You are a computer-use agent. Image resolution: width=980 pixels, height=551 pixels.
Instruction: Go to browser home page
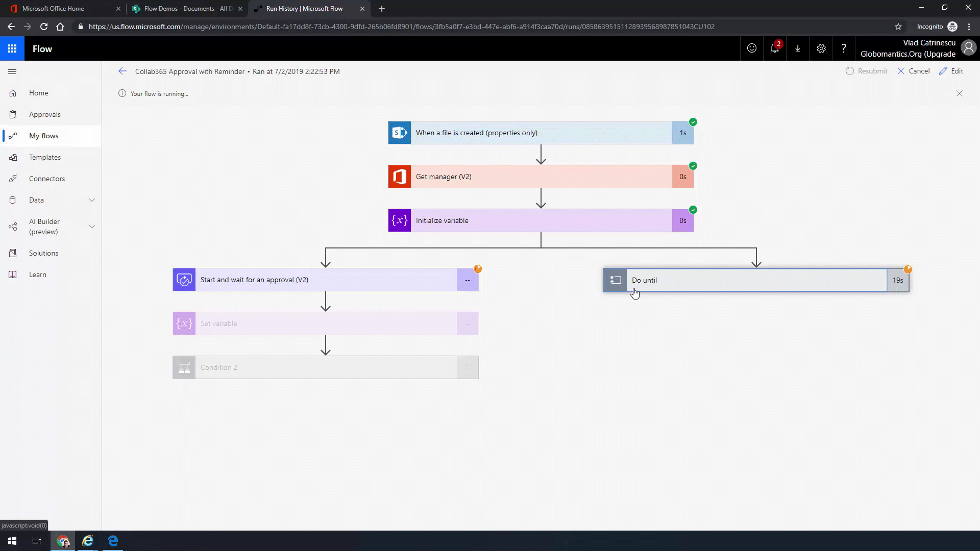click(x=60, y=27)
